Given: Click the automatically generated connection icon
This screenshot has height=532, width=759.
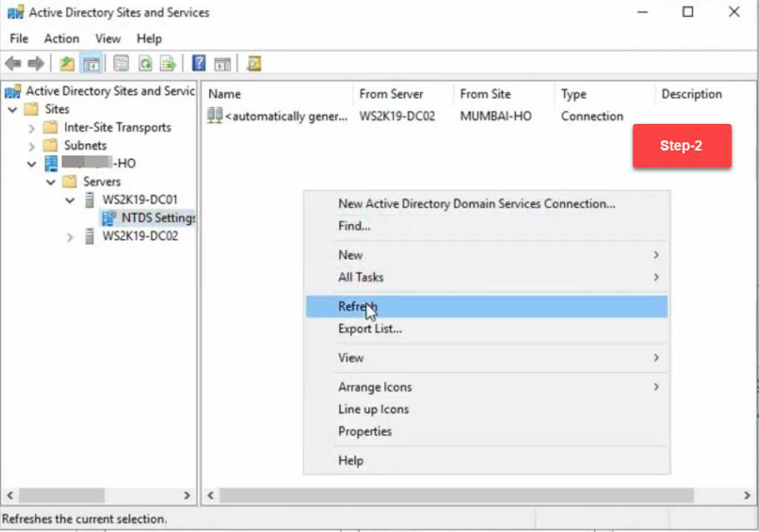Looking at the screenshot, I should pyautogui.click(x=215, y=115).
